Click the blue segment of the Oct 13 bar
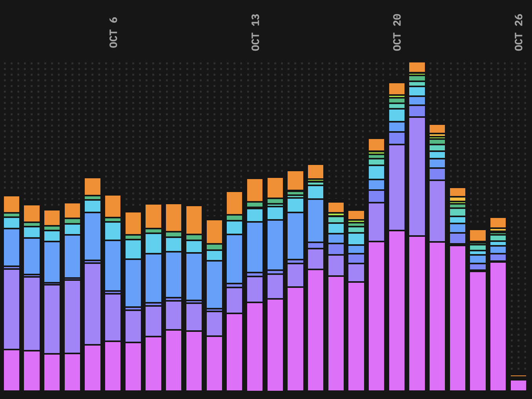Viewport: 532px width, 399px height. coord(255,247)
